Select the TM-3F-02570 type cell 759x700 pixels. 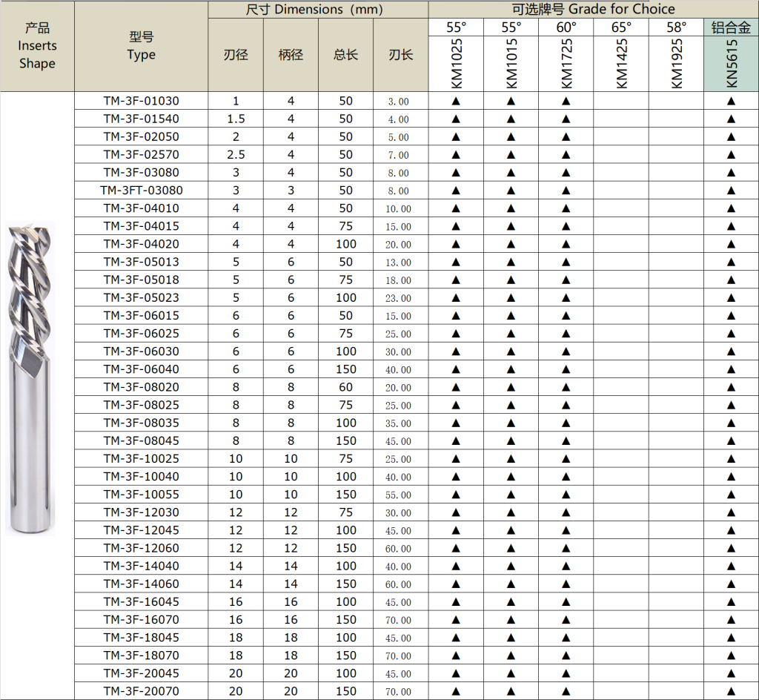pos(142,155)
